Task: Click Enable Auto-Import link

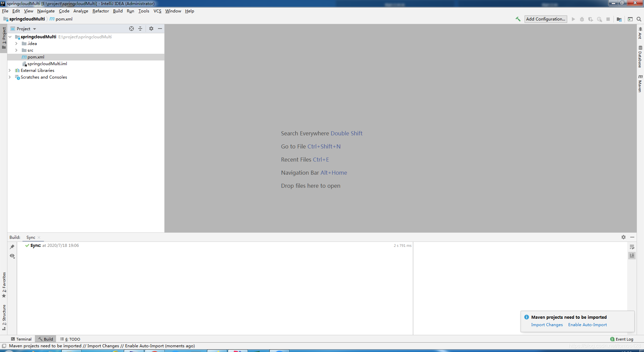Action: (x=587, y=325)
